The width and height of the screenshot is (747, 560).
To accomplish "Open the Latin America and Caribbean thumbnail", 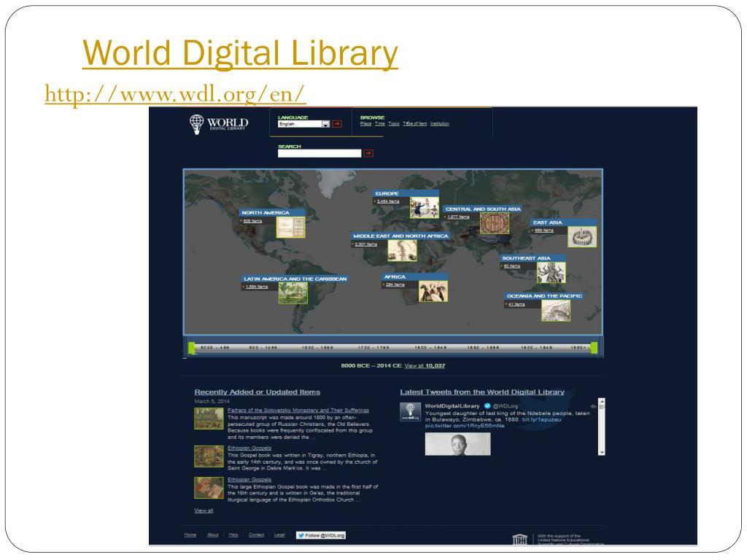I will [293, 293].
